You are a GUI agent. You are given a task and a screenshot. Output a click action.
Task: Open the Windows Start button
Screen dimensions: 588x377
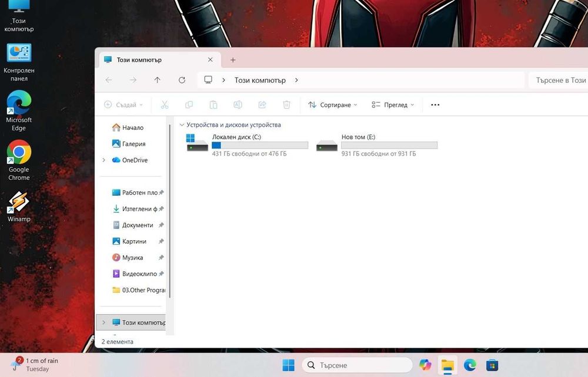(x=288, y=365)
